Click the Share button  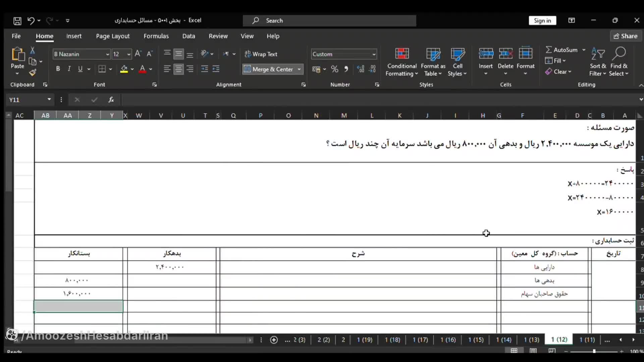click(x=626, y=36)
